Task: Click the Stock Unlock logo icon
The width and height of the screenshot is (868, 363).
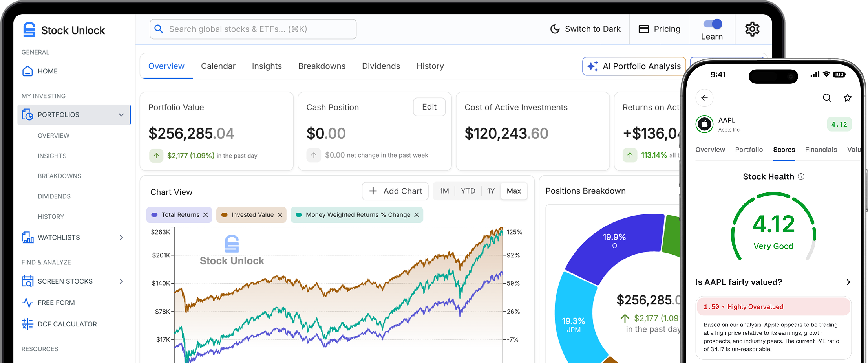Action: point(27,29)
